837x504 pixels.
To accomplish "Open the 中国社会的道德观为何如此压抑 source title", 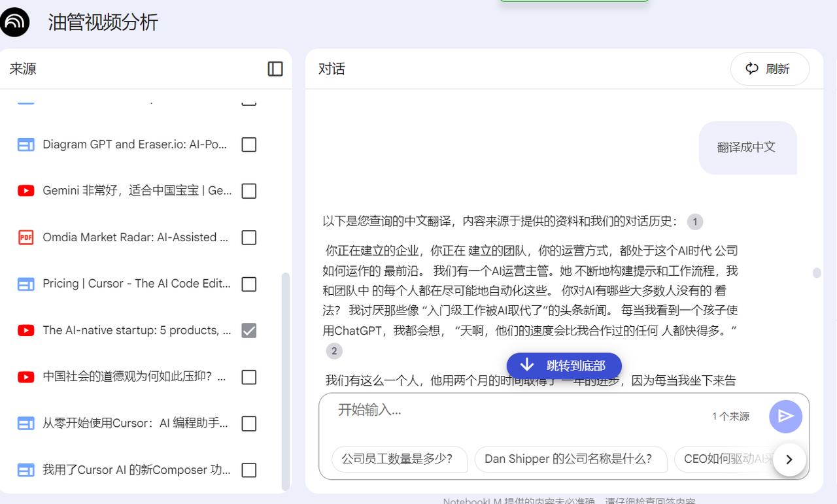I will 135,377.
